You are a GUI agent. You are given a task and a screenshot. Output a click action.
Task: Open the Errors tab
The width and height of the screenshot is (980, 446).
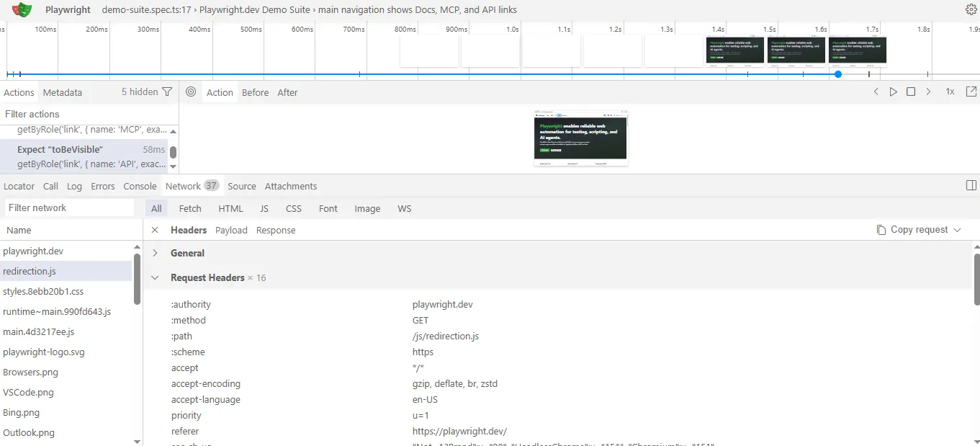click(x=103, y=186)
